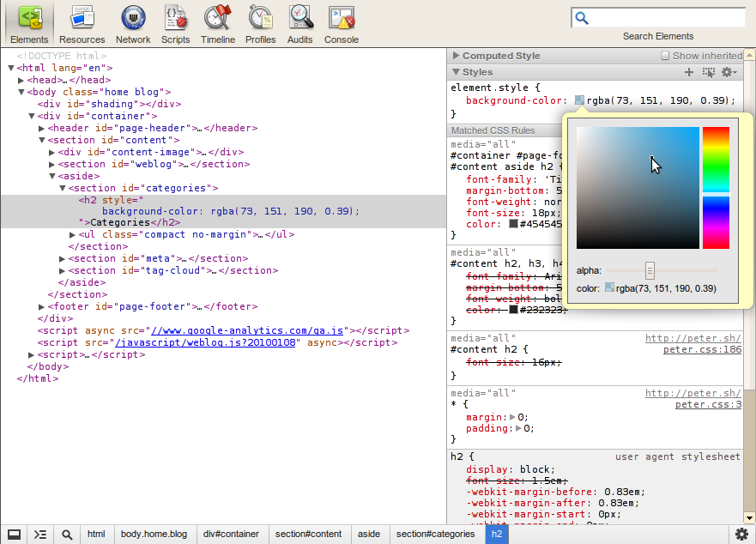The image size is (756, 544).
Task: Expand the section id="tag-cloud" node
Action: (62, 271)
